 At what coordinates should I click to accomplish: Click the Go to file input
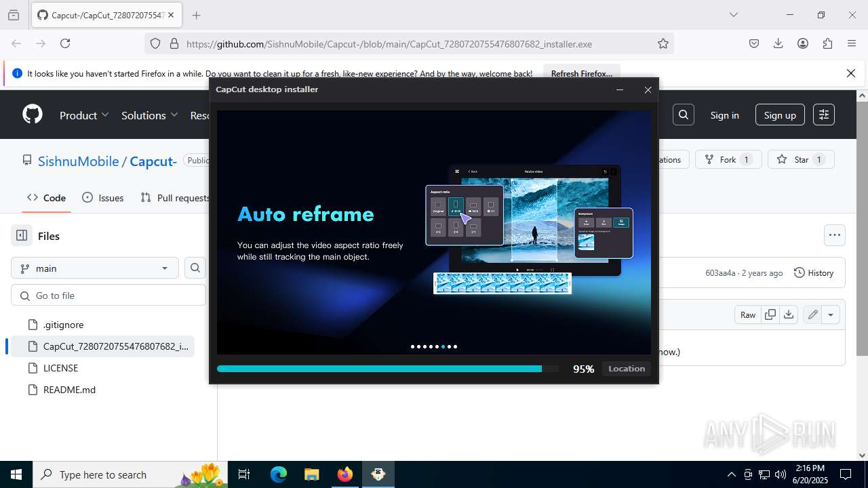tap(108, 296)
